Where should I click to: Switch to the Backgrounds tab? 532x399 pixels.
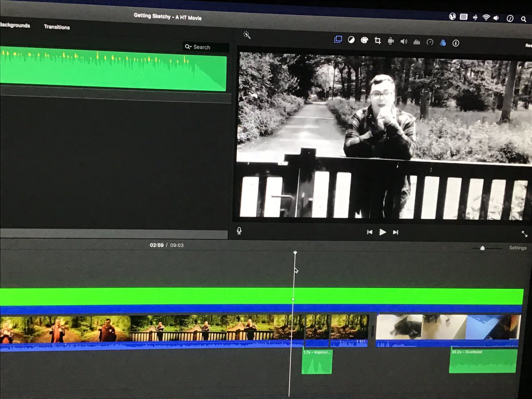click(14, 25)
